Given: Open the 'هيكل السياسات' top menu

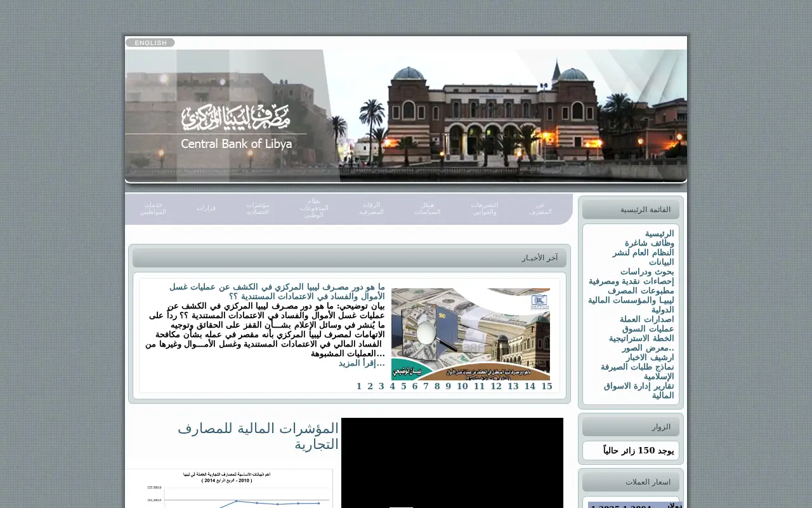Looking at the screenshot, I should (428, 208).
